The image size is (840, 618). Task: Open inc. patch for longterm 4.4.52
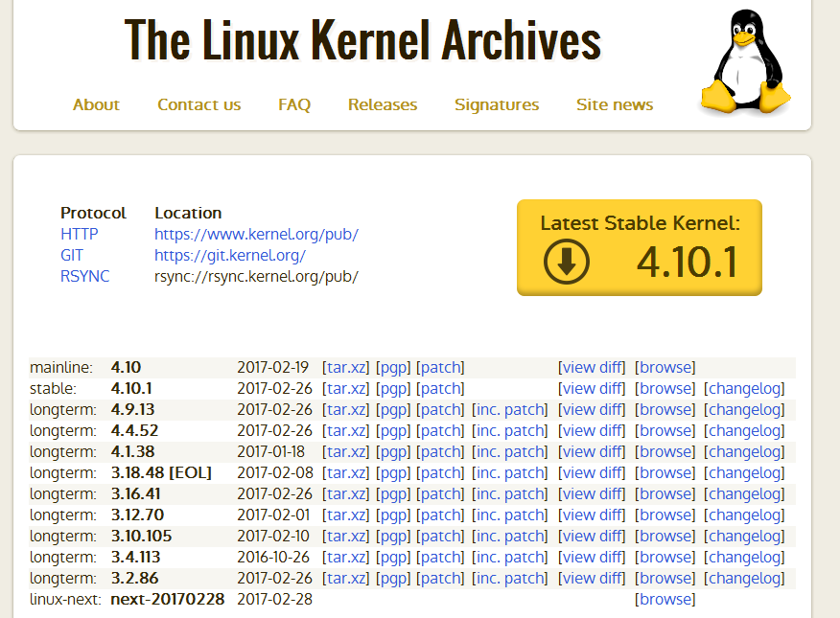coord(509,431)
